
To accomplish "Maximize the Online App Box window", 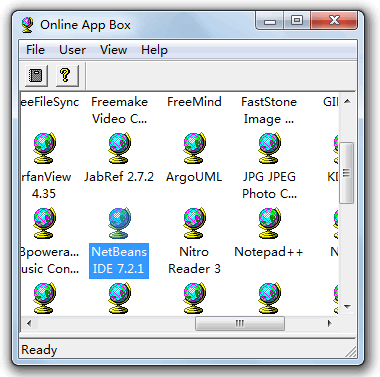I will click(297, 21).
